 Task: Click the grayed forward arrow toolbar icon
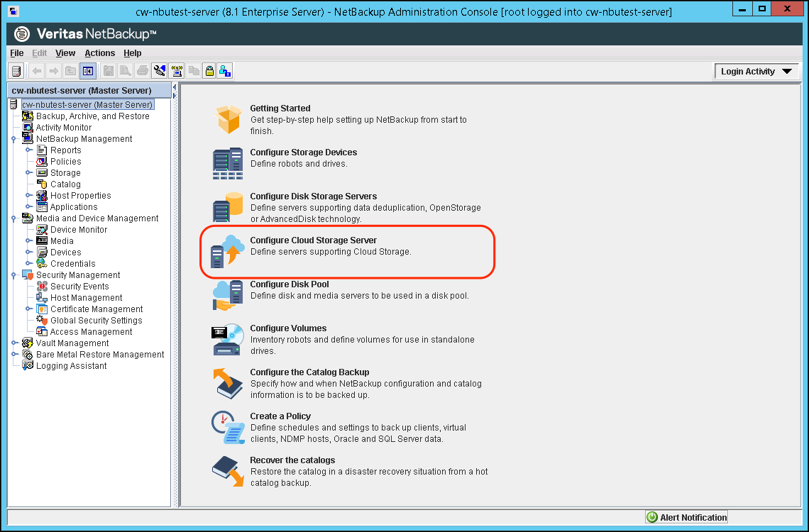coord(53,71)
